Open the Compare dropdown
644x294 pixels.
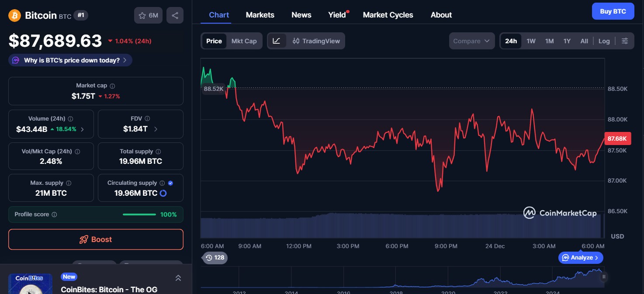tap(471, 41)
